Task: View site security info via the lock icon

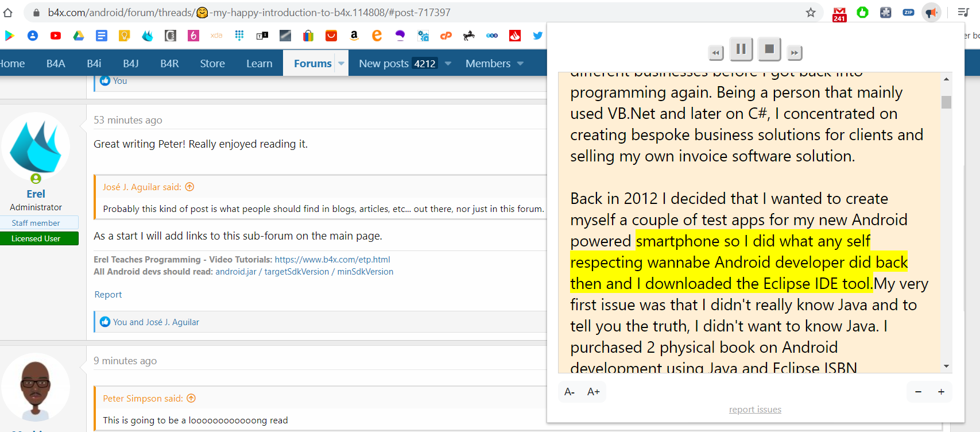Action: coord(36,13)
